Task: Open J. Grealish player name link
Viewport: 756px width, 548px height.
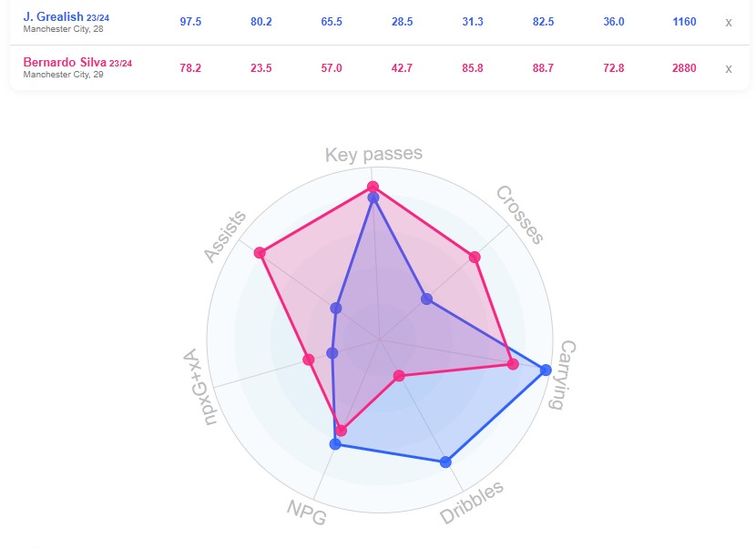Action: point(52,17)
